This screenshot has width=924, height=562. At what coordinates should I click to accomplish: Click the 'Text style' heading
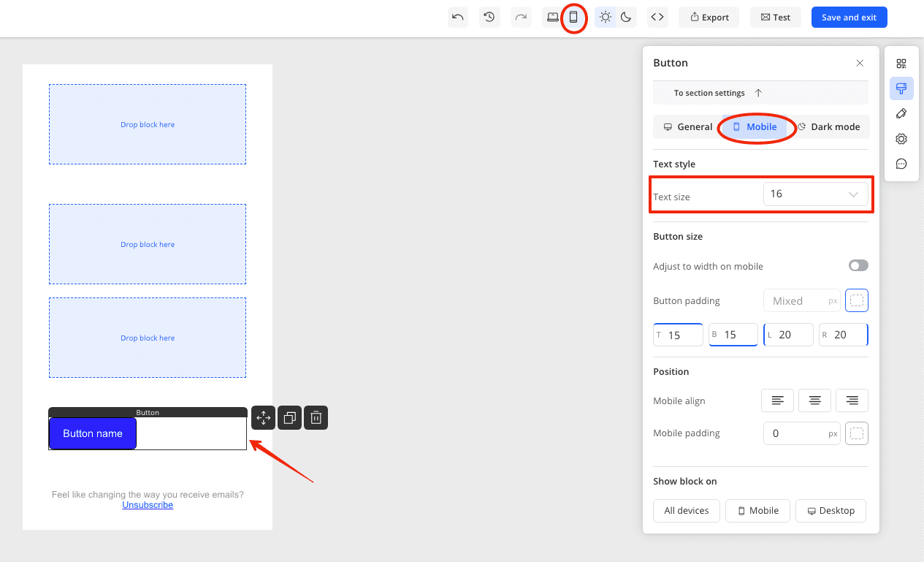click(674, 164)
